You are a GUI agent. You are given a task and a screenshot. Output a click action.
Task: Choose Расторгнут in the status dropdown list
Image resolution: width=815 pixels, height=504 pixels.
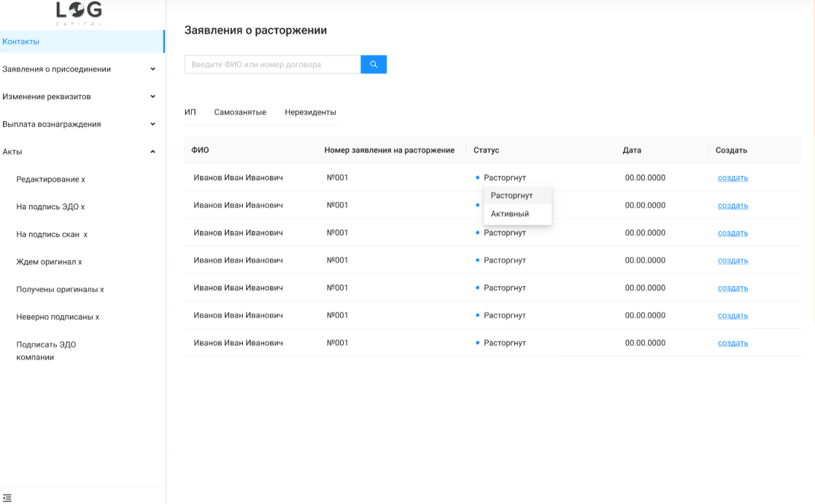pyautogui.click(x=517, y=195)
